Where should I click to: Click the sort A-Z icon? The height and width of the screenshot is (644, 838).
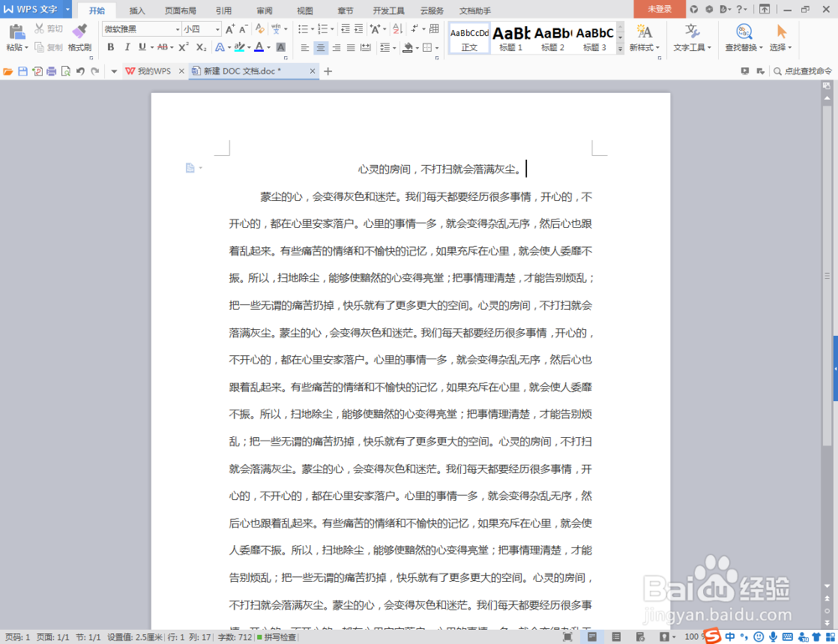(397, 28)
